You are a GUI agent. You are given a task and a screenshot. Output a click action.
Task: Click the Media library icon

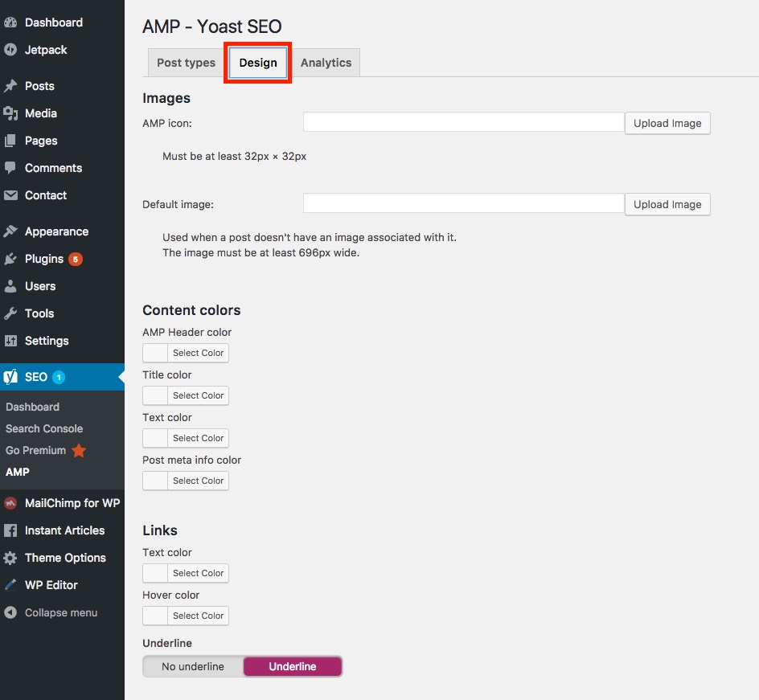point(10,113)
